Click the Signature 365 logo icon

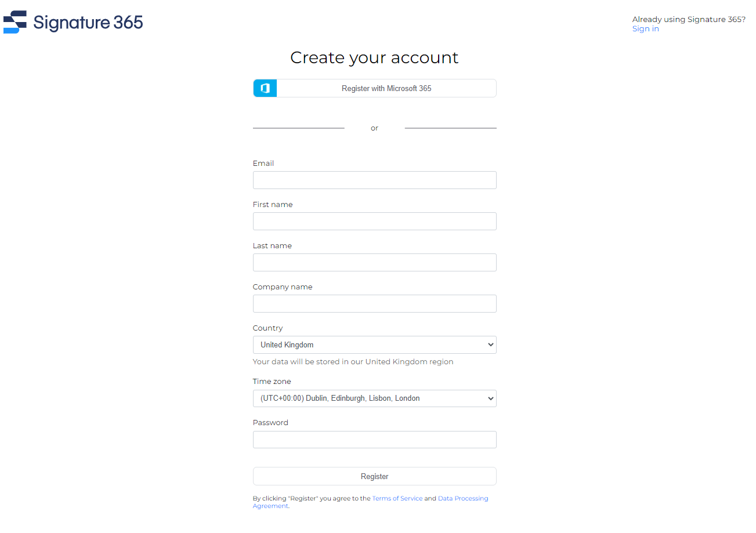coord(15,22)
